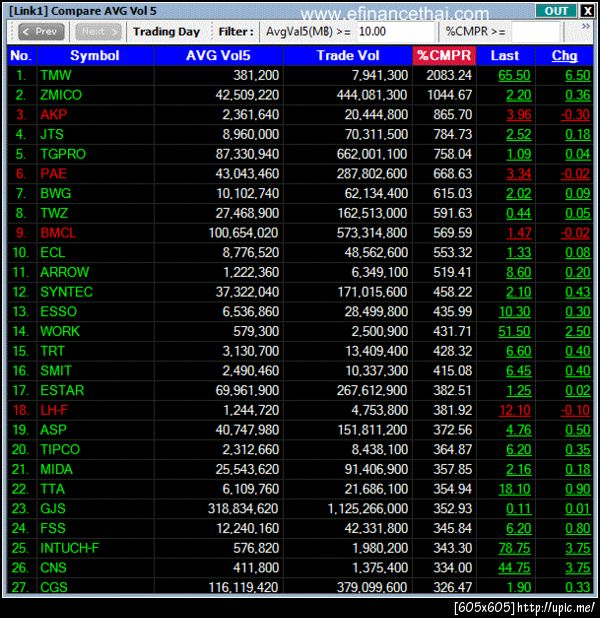Select the GJS symbol
Image resolution: width=600 pixels, height=618 pixels.
coord(53,509)
